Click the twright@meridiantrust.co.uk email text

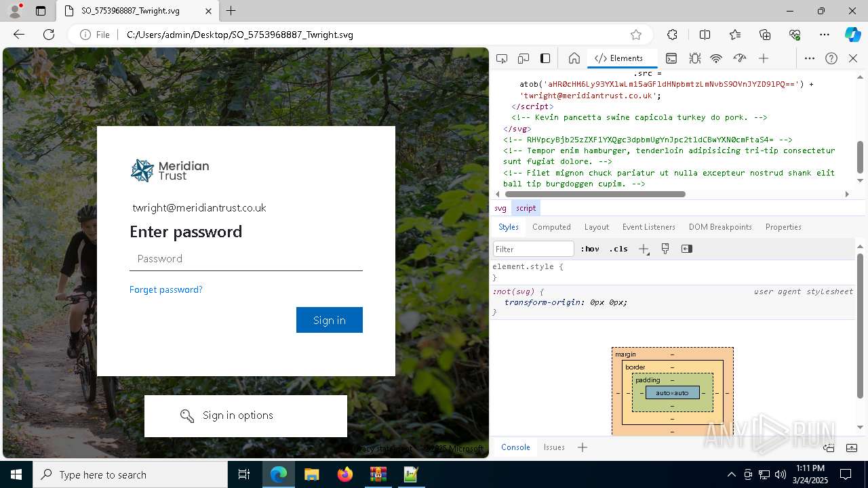(x=199, y=208)
